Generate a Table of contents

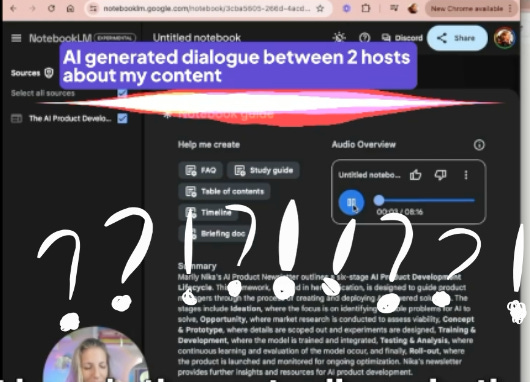[224, 191]
